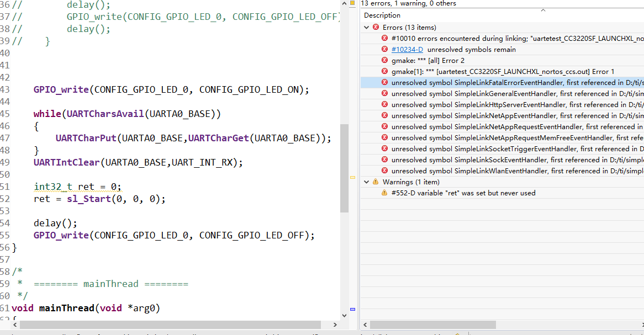Click editor vertical scrollbar down arrow
The image size is (644, 335).
(x=344, y=315)
